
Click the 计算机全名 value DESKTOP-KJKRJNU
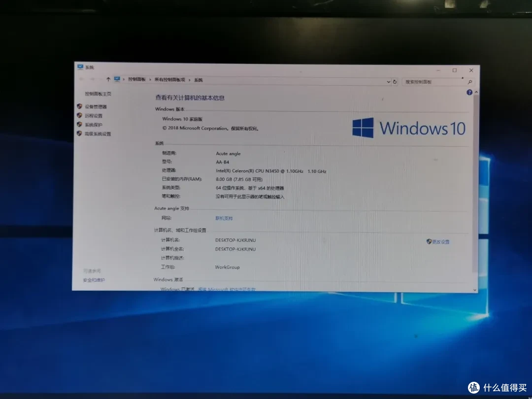pos(235,249)
